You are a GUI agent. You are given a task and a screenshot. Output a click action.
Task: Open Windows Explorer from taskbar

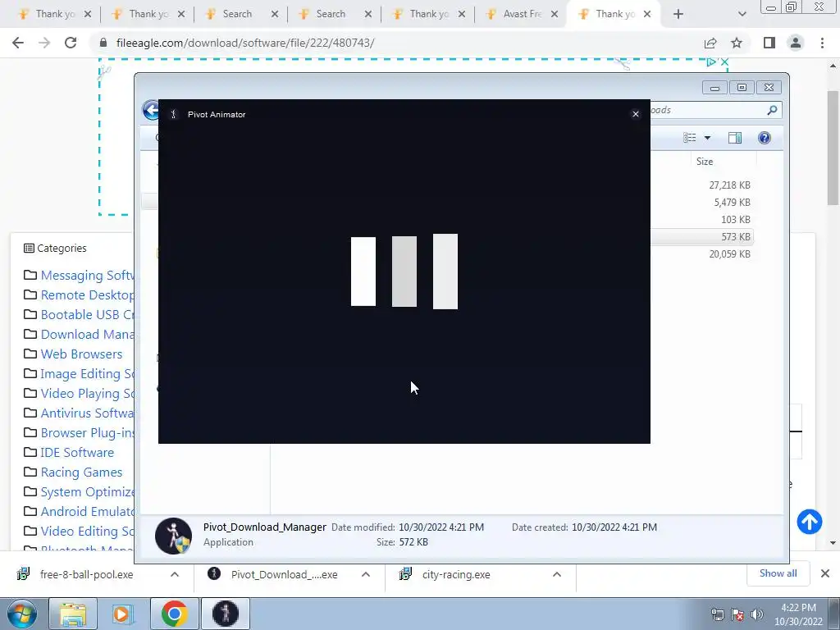click(73, 614)
